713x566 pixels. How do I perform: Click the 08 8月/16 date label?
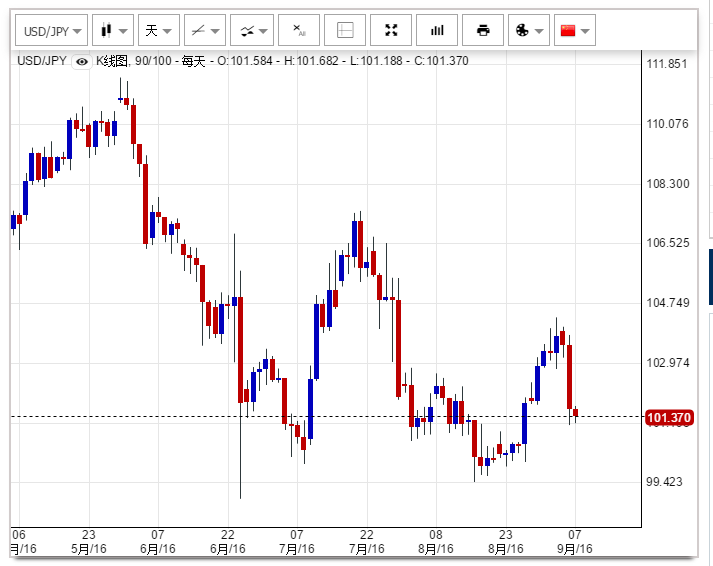pyautogui.click(x=436, y=542)
